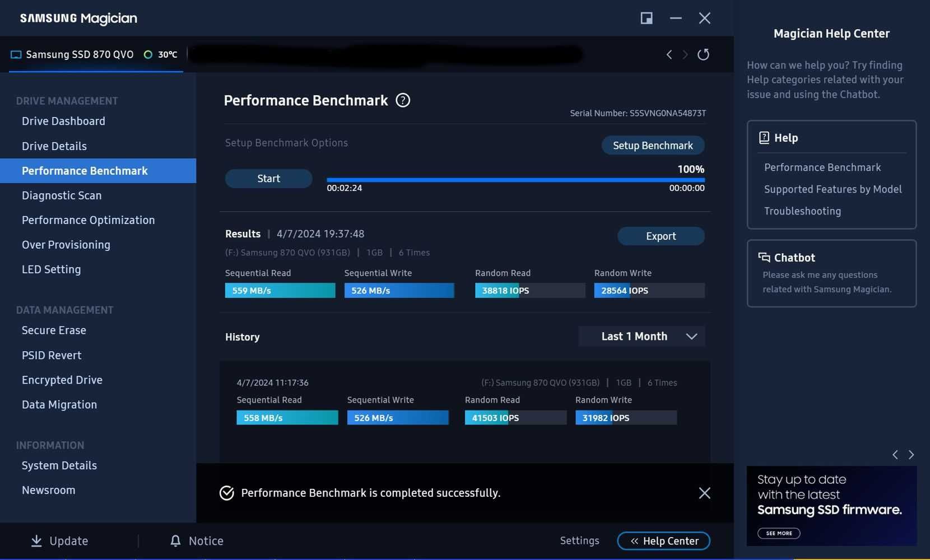The width and height of the screenshot is (930, 560).
Task: Open Supported Features by Model help link
Action: pos(833,189)
